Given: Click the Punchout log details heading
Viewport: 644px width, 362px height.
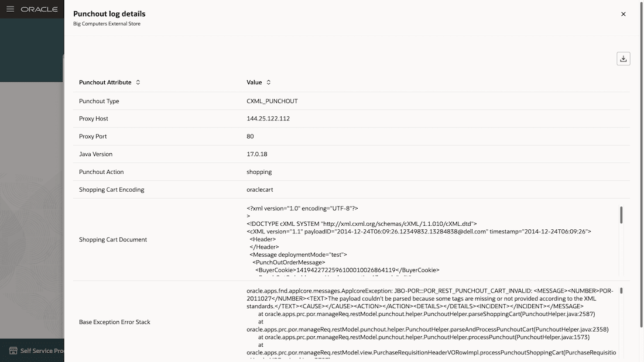Looking at the screenshot, I should click(109, 13).
